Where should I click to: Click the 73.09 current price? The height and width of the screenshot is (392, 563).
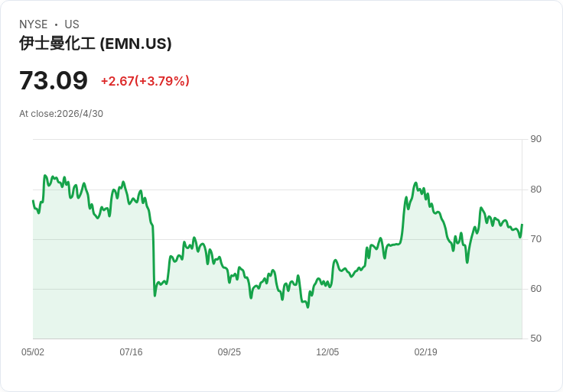click(54, 80)
